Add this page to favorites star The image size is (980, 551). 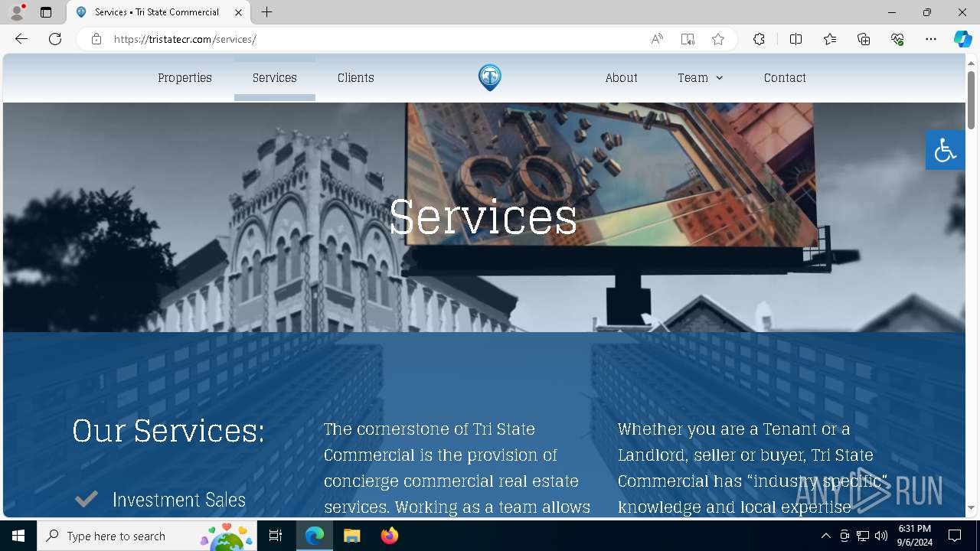(x=718, y=39)
